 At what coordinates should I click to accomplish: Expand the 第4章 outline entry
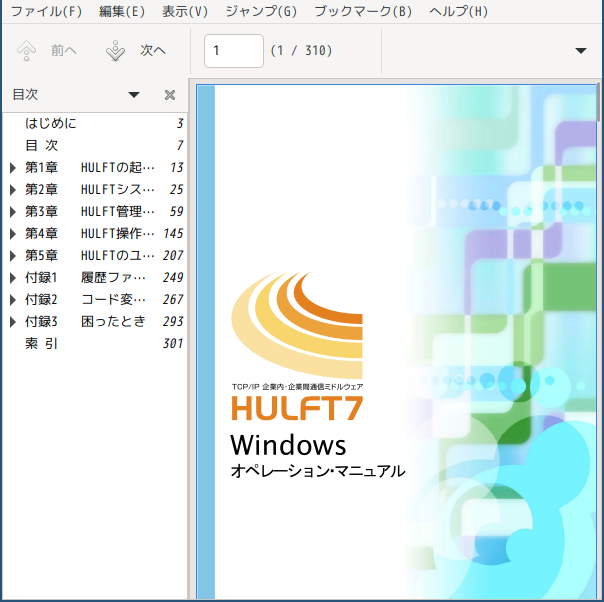pyautogui.click(x=13, y=233)
